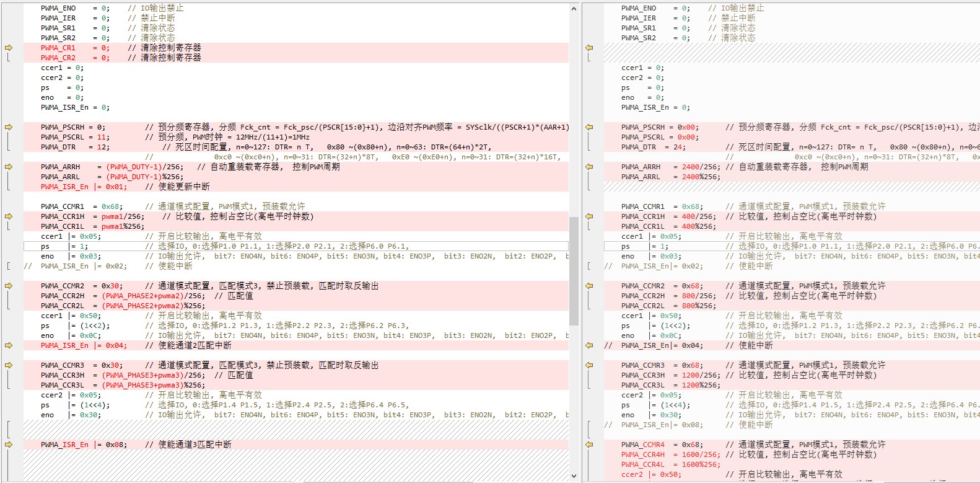980x483 pixels.
Task: Click the scroll-up arrow of left pane scrollbar
Action: coord(574,9)
